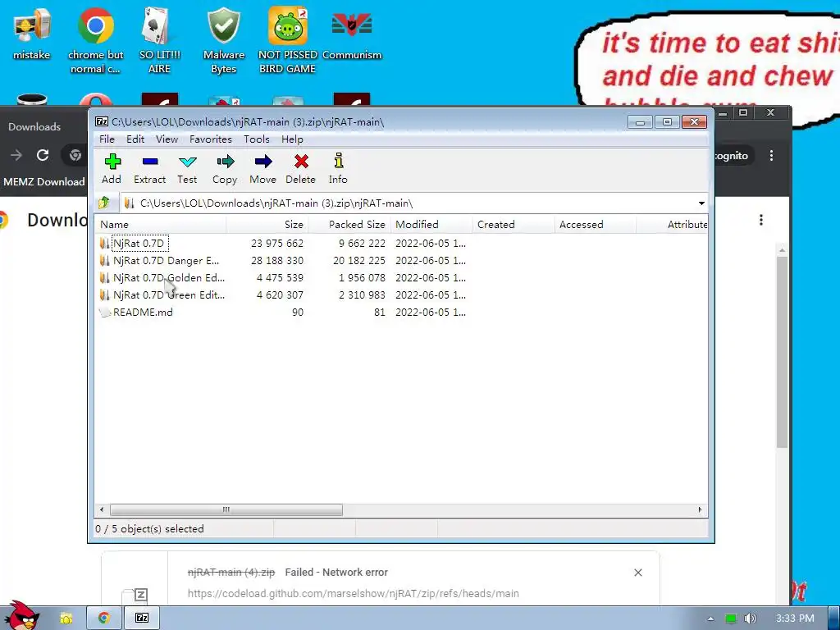Click the horizontal scrollbar right arrow

pyautogui.click(x=700, y=509)
